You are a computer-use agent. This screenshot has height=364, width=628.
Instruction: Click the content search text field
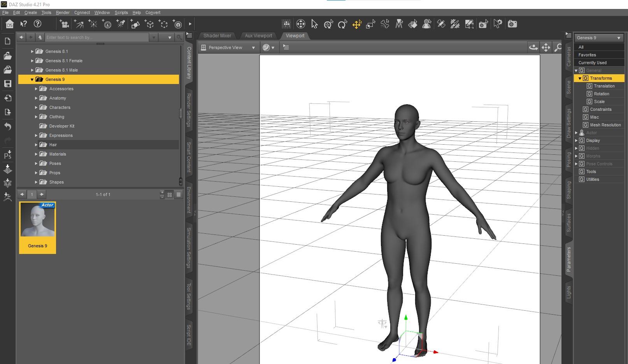96,37
